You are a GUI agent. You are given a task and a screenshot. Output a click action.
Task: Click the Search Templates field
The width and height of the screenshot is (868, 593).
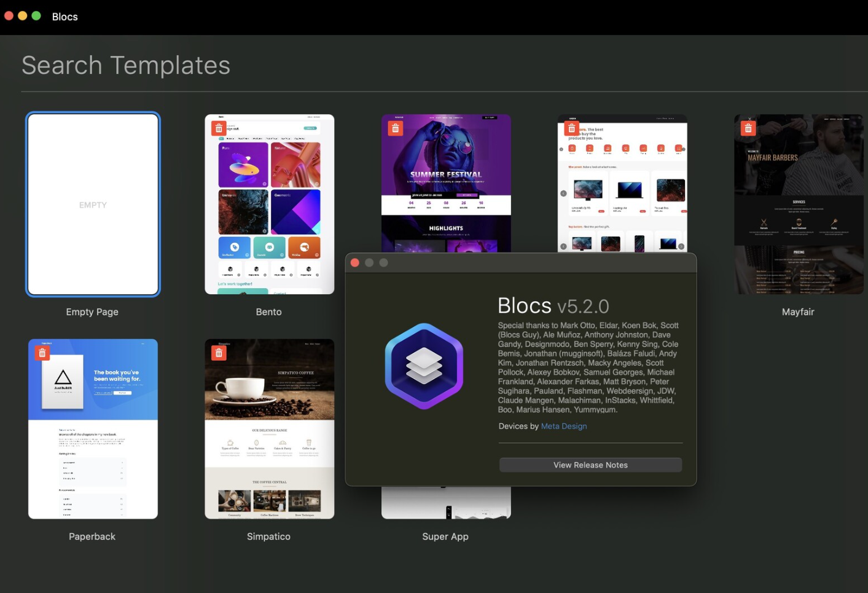pyautogui.click(x=126, y=65)
